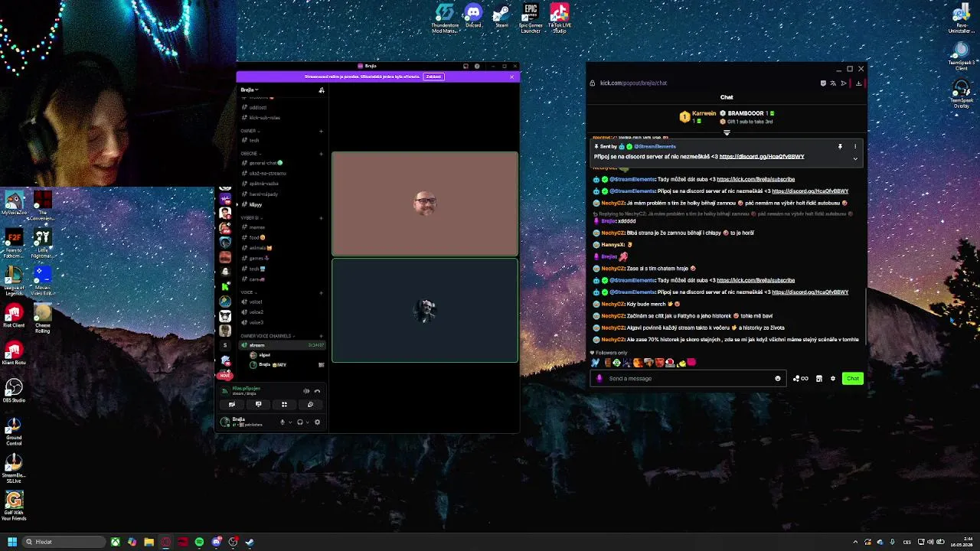Click emoji picker in Kick message box
Image resolution: width=980 pixels, height=551 pixels.
click(778, 378)
